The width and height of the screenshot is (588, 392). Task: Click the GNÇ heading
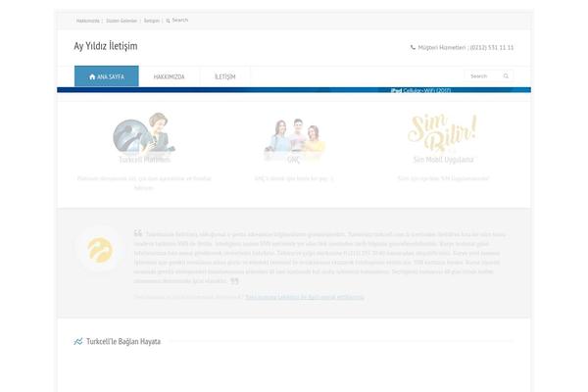(294, 160)
